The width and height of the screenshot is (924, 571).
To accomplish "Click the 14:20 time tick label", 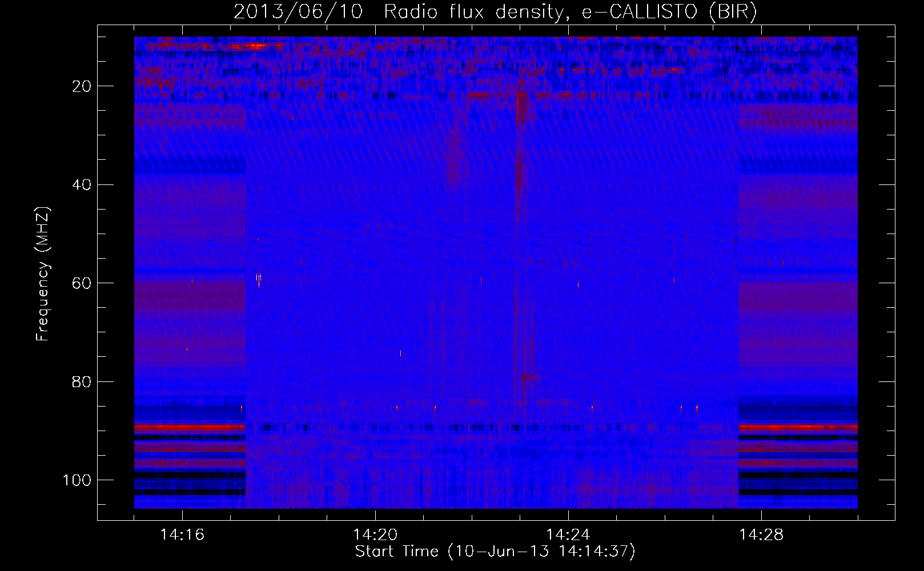I will tap(375, 535).
